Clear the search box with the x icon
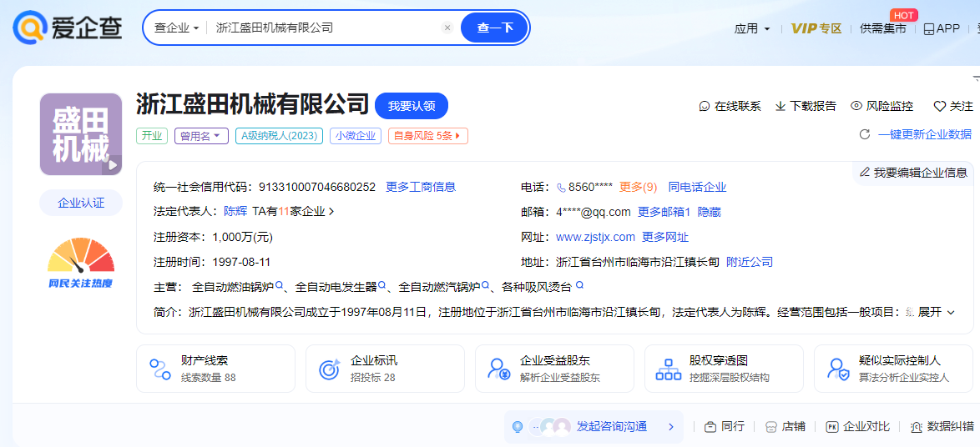The height and width of the screenshot is (447, 980). coord(447,28)
